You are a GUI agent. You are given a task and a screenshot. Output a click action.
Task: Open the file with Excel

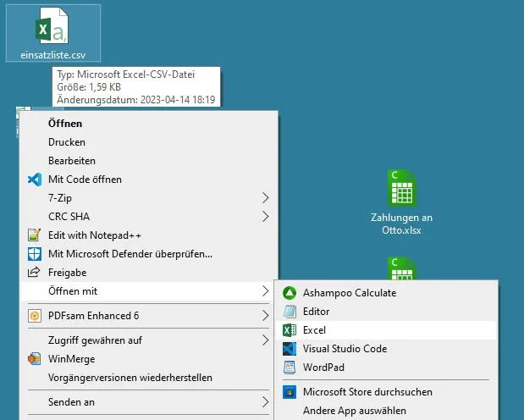coord(386,330)
